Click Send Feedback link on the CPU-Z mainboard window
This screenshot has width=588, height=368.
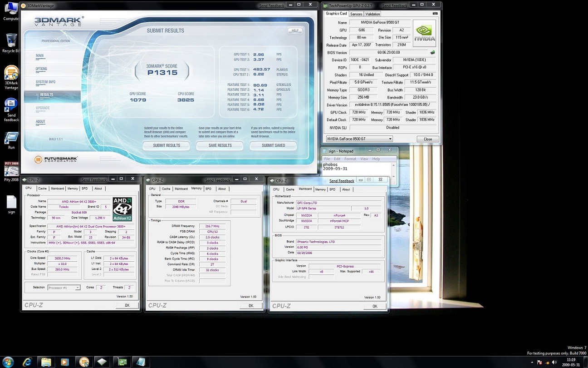click(x=342, y=181)
